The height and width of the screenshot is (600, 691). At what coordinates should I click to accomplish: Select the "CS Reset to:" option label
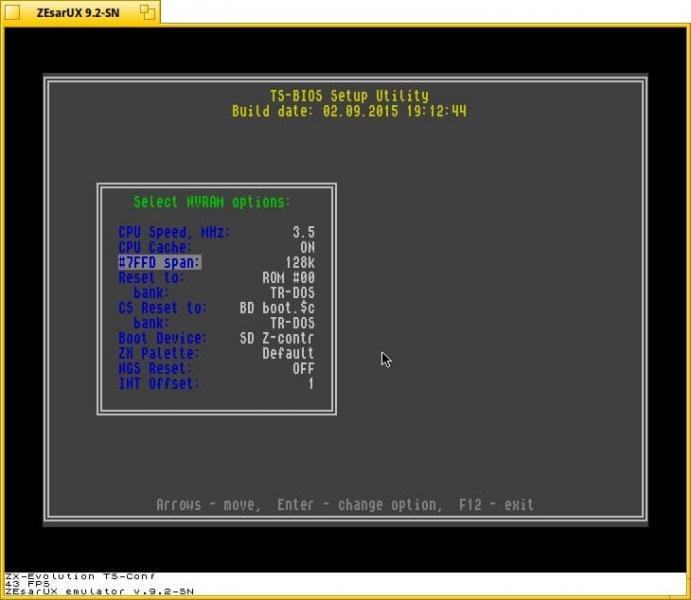coord(163,308)
